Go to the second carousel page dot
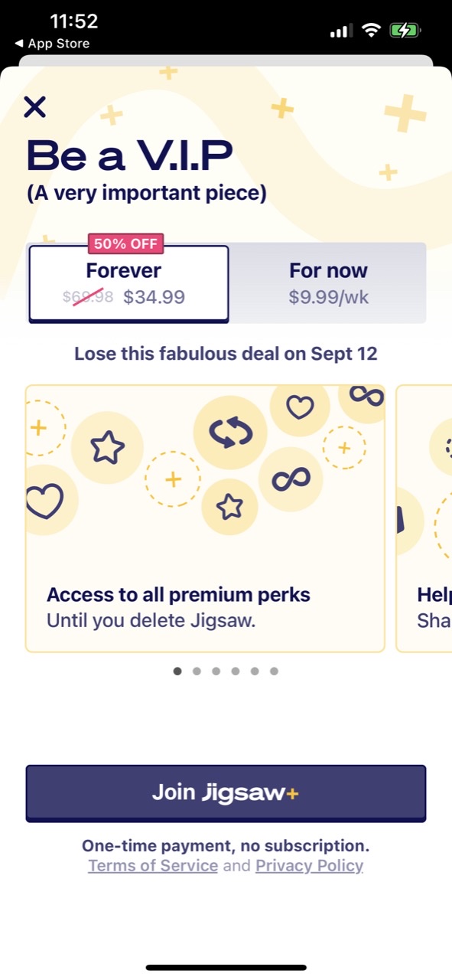This screenshot has width=452, height=980. click(197, 671)
